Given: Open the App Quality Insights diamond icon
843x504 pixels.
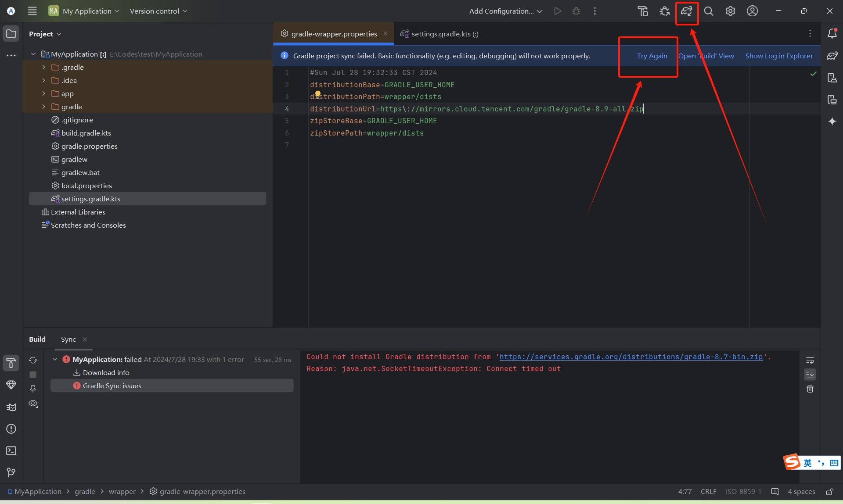Looking at the screenshot, I should (11, 385).
